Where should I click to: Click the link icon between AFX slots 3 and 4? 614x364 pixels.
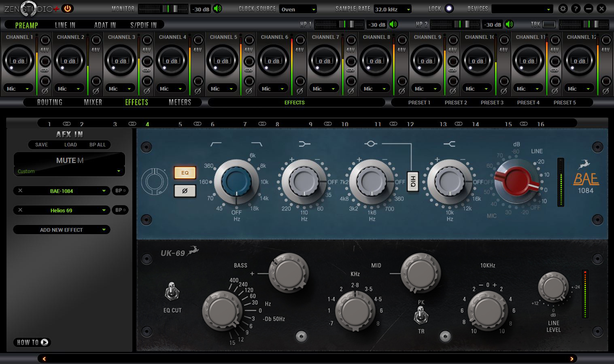point(132,124)
